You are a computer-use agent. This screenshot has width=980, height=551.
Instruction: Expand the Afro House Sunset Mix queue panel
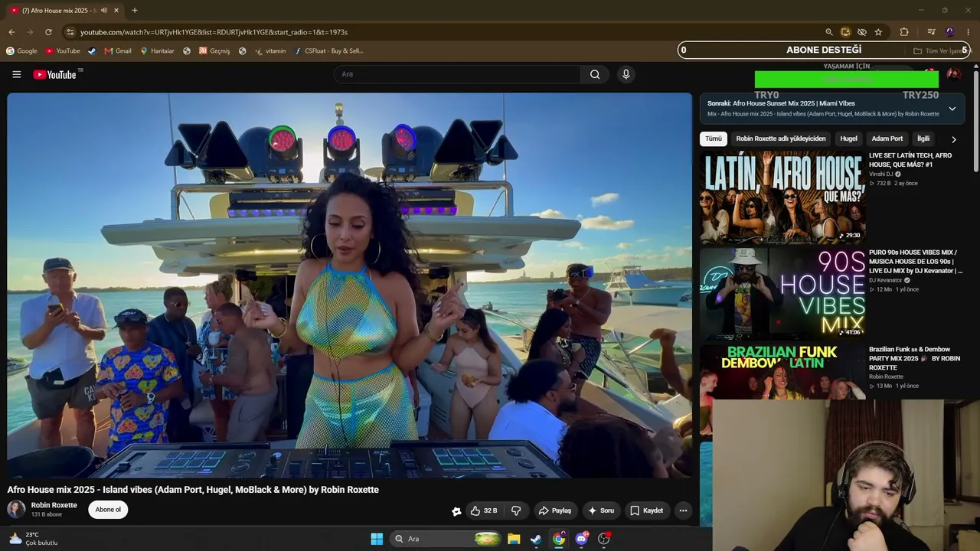coord(952,109)
